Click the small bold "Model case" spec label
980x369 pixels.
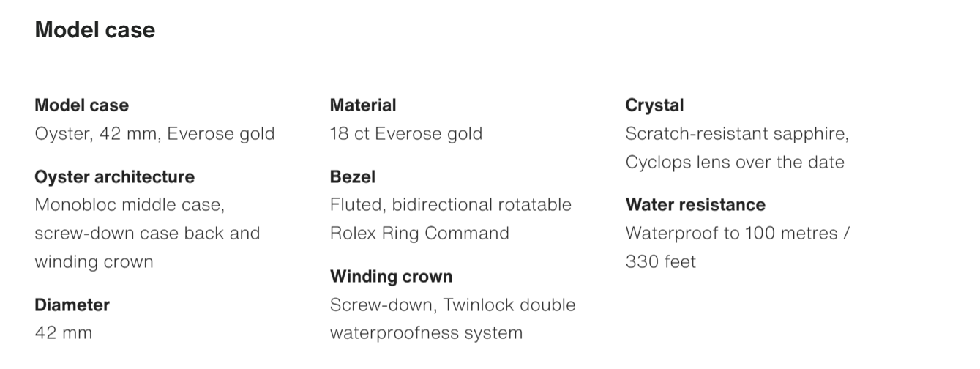[81, 105]
